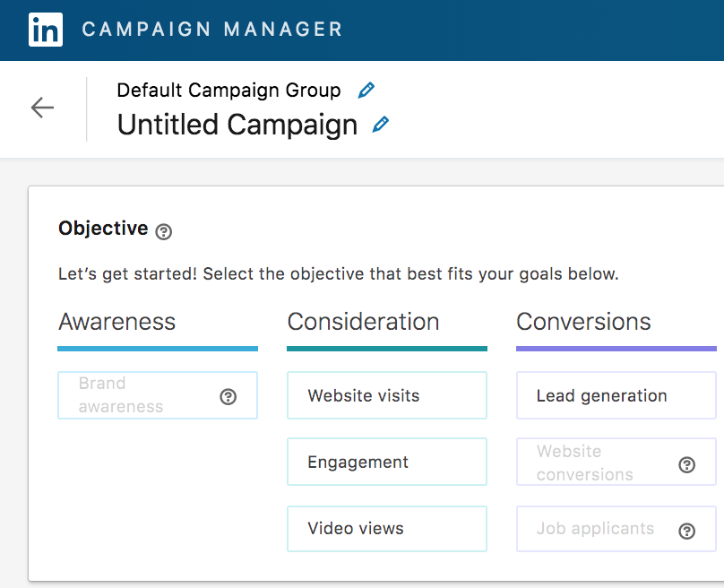This screenshot has height=588, width=724.
Task: Show help for Website conversions
Action: coord(687,464)
